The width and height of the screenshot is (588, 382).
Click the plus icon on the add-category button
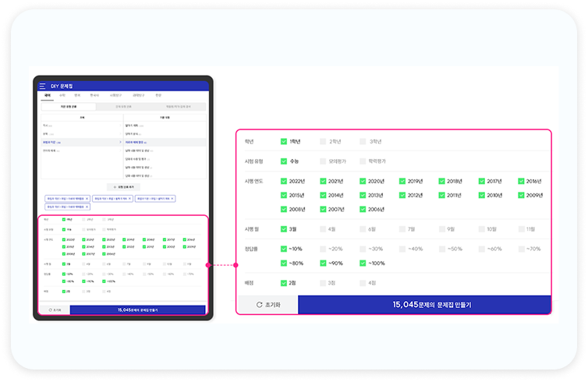(x=115, y=187)
